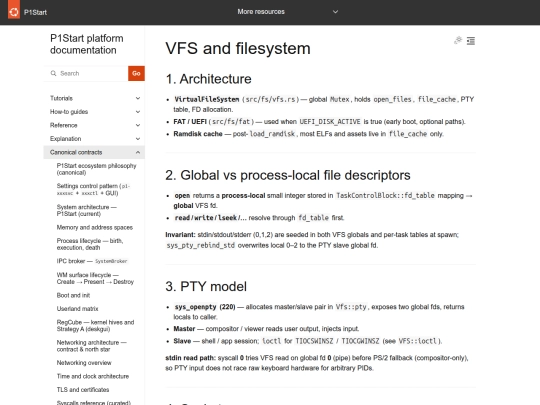Click the More resources chevron arrow
Screen dimensions: 540x405
click(x=335, y=12)
